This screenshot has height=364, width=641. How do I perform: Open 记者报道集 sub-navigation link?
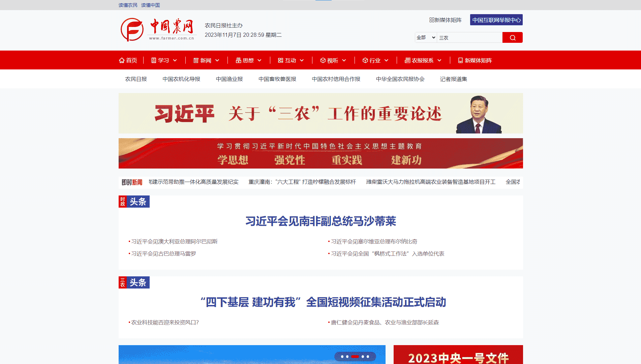click(x=454, y=79)
